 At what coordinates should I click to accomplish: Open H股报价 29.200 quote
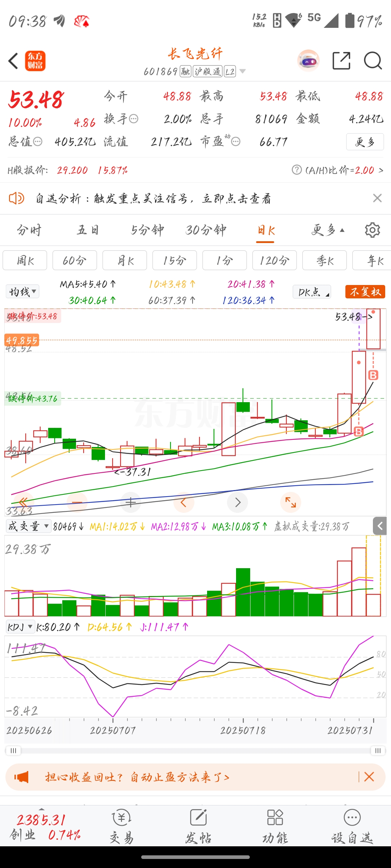tap(67, 170)
